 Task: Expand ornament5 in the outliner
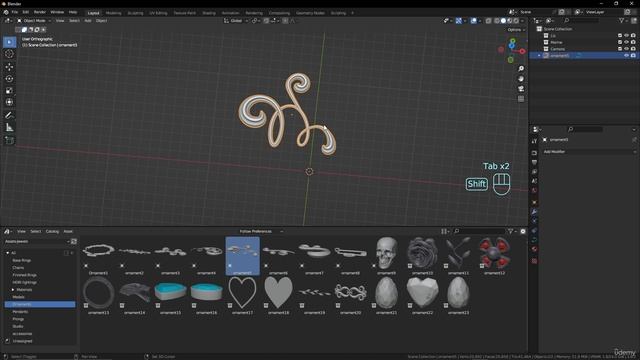point(539,56)
